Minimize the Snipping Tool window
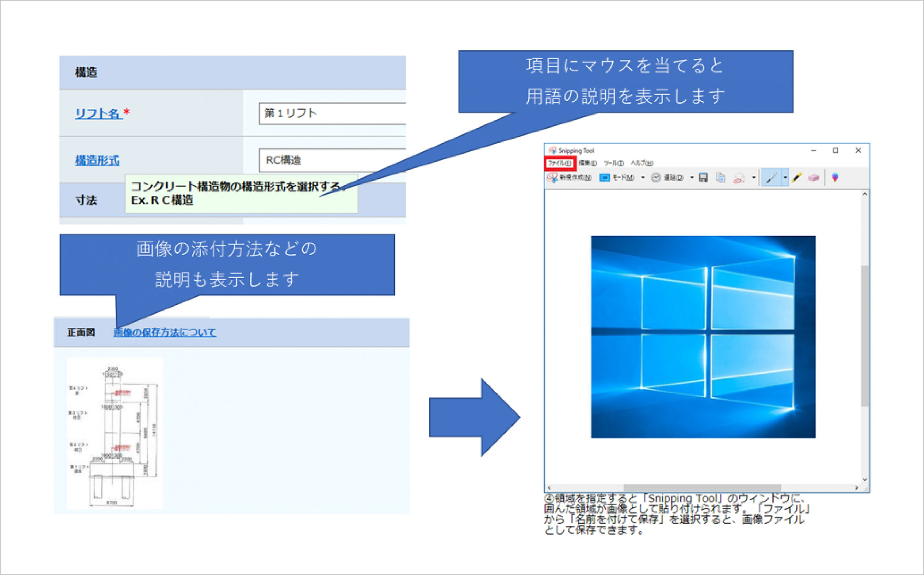This screenshot has width=924, height=575. pos(814,150)
